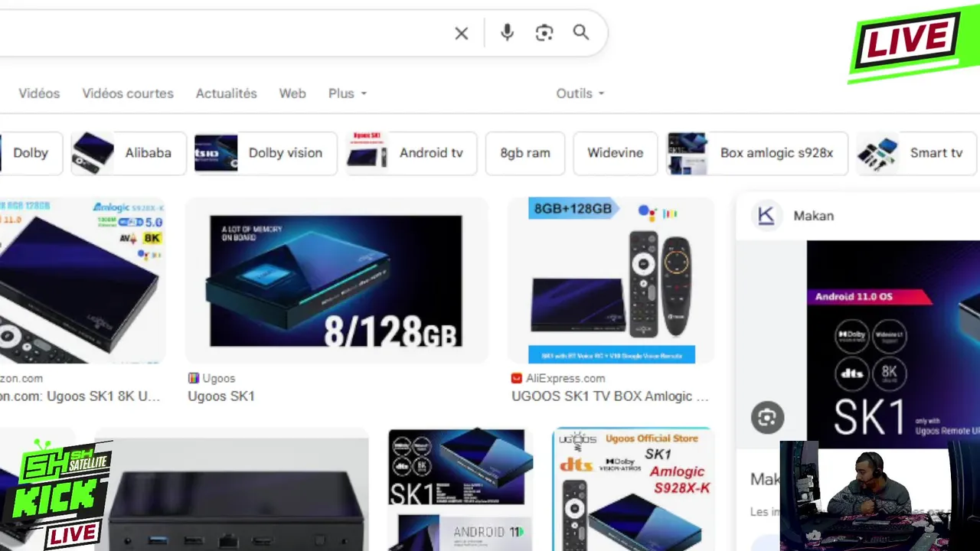The image size is (980, 551).
Task: Click the AliExpress.com source label
Action: point(565,378)
